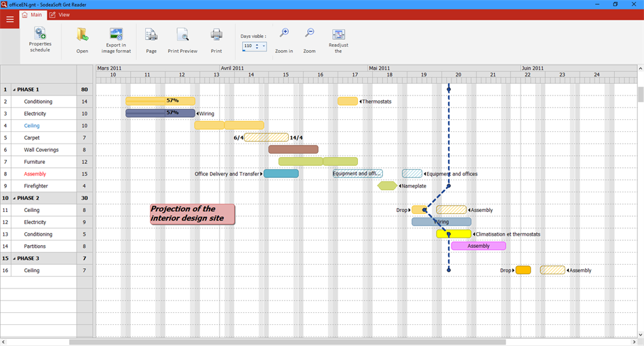644x346 pixels.
Task: Collapse the PHASE 1 group
Action: coord(14,89)
